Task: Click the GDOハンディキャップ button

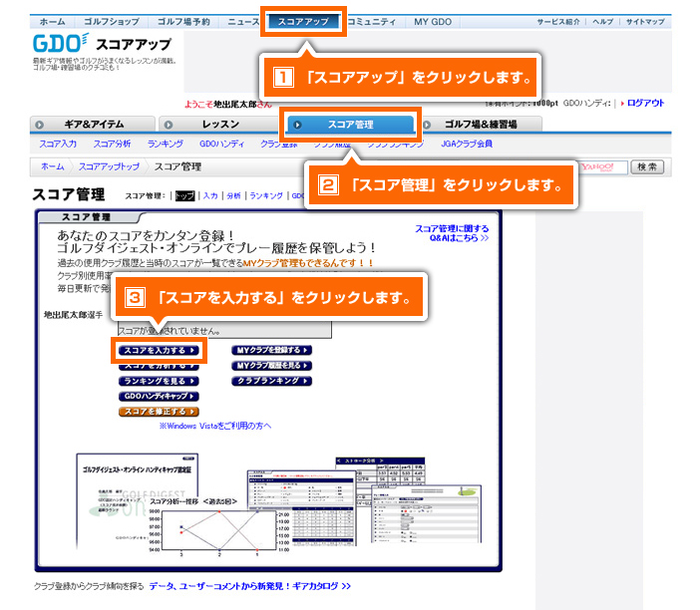Action: [x=159, y=397]
